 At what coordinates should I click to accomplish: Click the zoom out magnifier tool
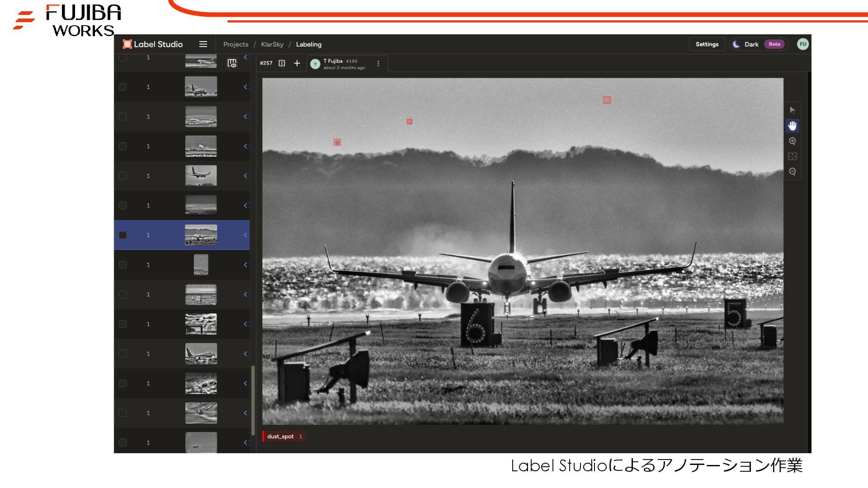[792, 172]
